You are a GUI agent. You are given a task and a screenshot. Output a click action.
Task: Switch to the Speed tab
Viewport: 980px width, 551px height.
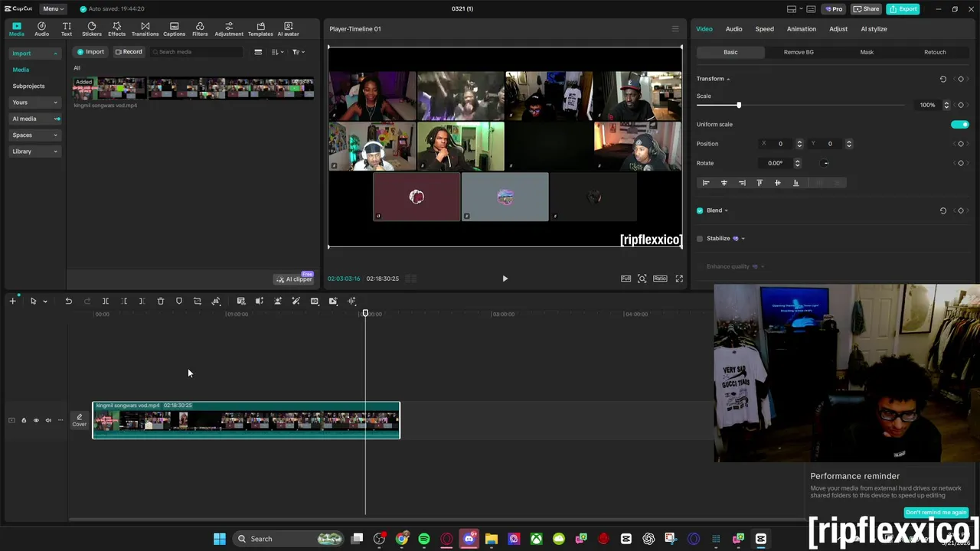(764, 29)
